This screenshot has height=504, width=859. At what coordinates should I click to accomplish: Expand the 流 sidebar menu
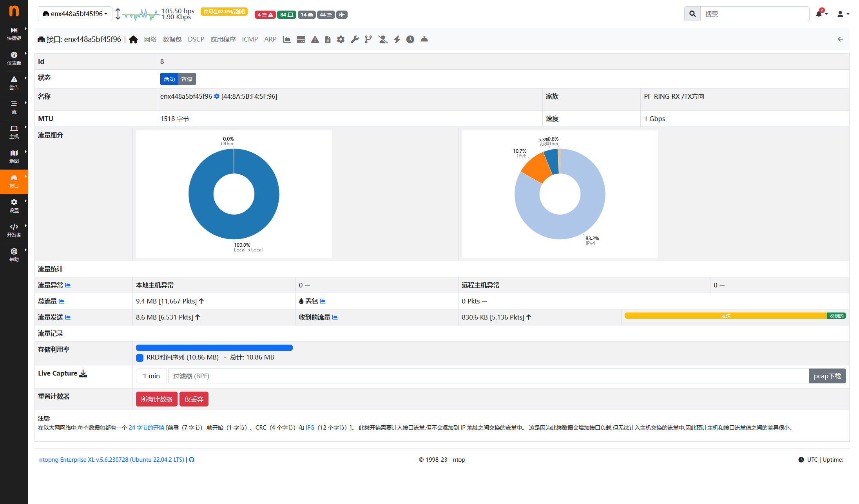click(x=14, y=108)
